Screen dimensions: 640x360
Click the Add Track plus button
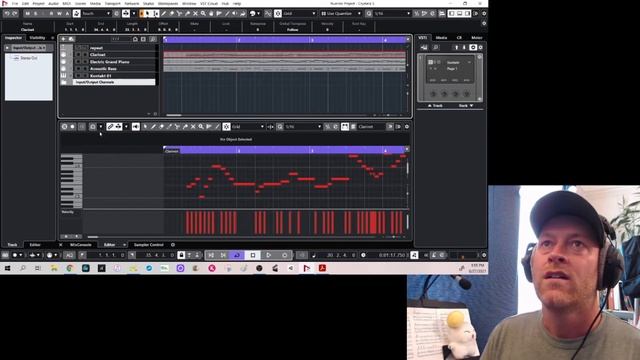coord(63,39)
